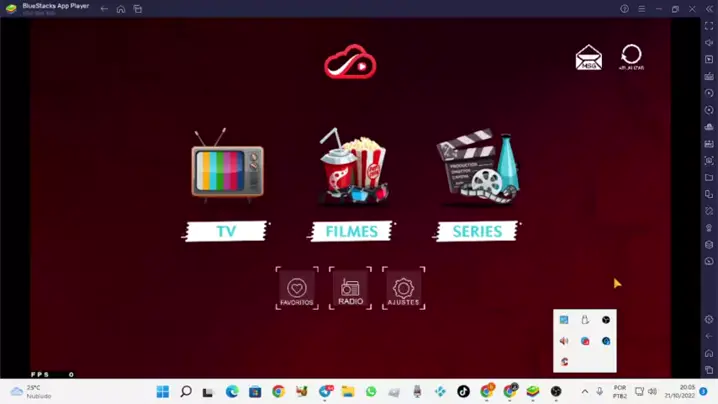Click the refresh update circular arrows icon

point(631,56)
